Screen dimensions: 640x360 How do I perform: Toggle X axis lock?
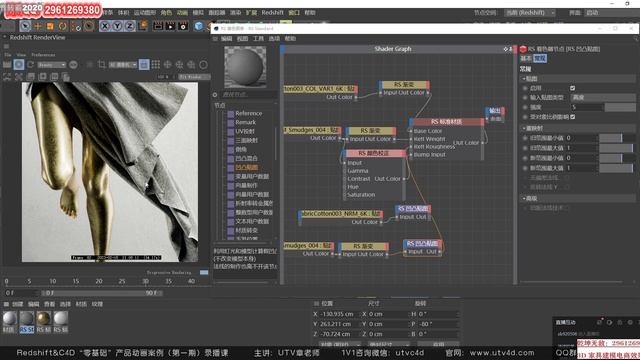(105, 26)
